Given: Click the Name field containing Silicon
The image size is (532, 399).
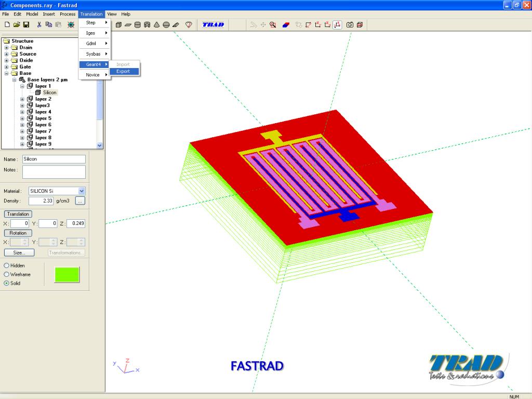Looking at the screenshot, I should coord(54,159).
